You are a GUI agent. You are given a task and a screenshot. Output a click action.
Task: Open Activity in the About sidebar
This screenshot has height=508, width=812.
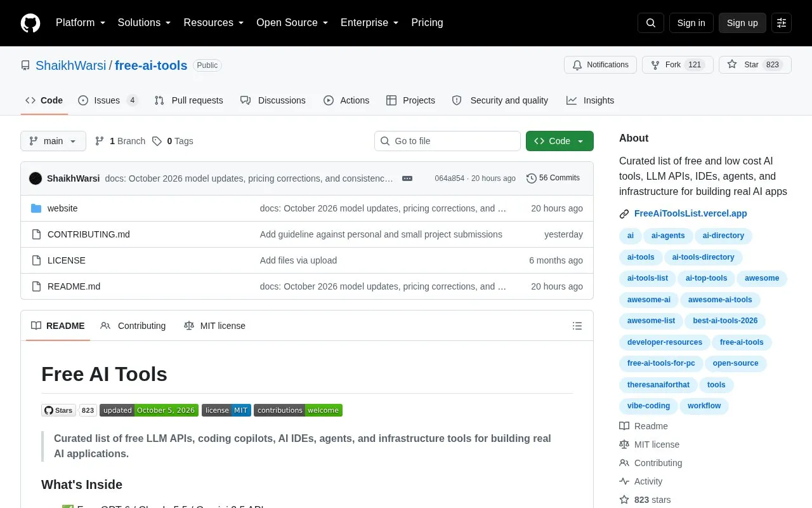point(641,481)
